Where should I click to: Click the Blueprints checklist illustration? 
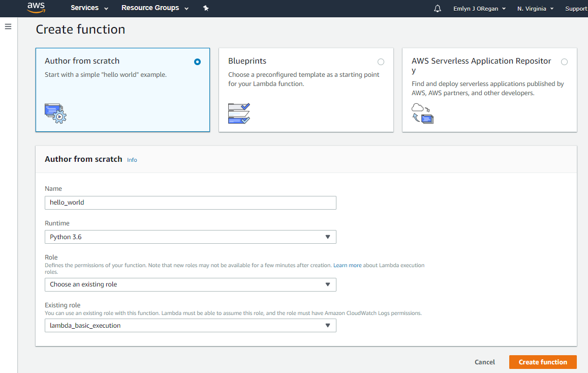[239, 113]
